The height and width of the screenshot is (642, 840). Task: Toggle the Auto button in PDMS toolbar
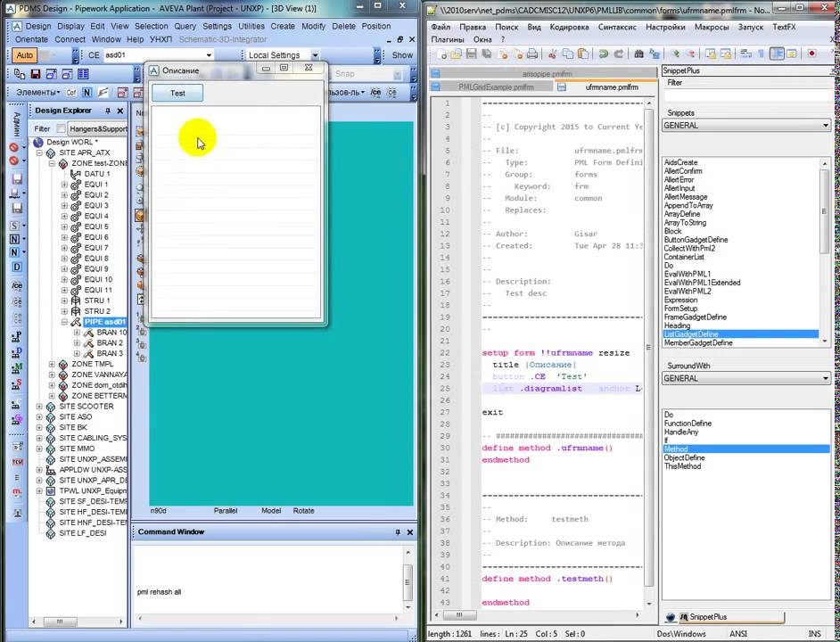24,55
